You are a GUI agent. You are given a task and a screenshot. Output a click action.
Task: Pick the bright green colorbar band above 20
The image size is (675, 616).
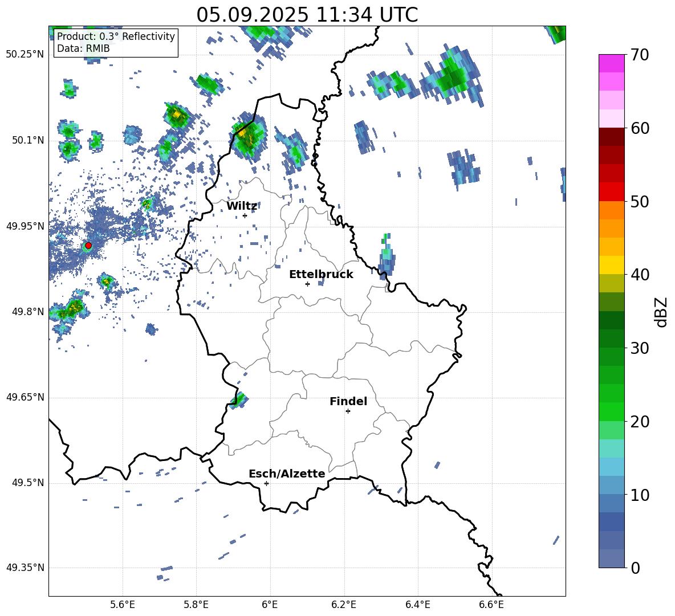[x=611, y=411]
